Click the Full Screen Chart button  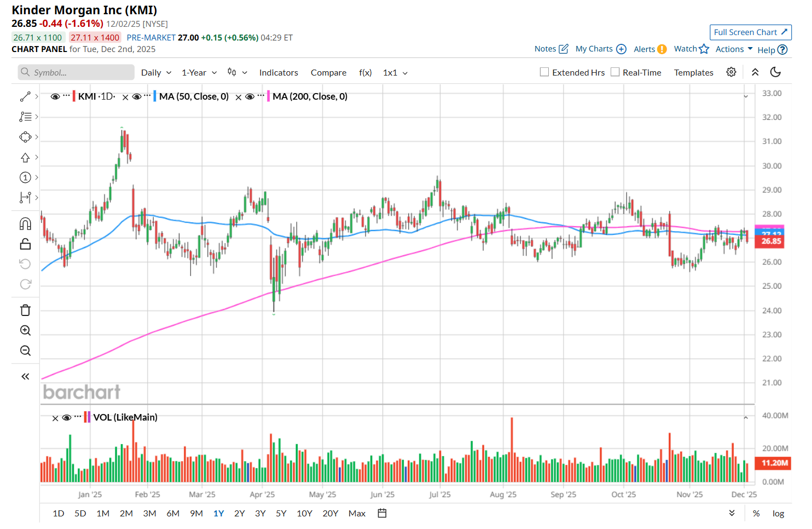(750, 32)
